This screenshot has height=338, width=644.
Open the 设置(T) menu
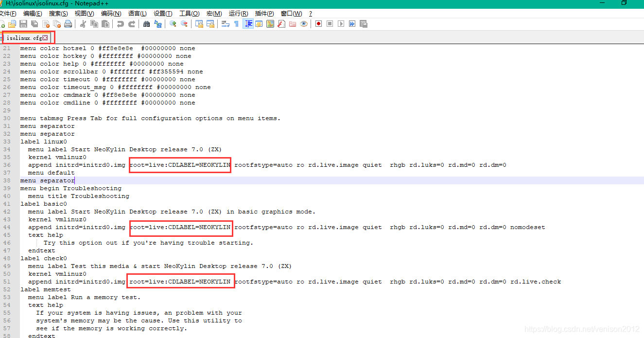click(x=163, y=13)
